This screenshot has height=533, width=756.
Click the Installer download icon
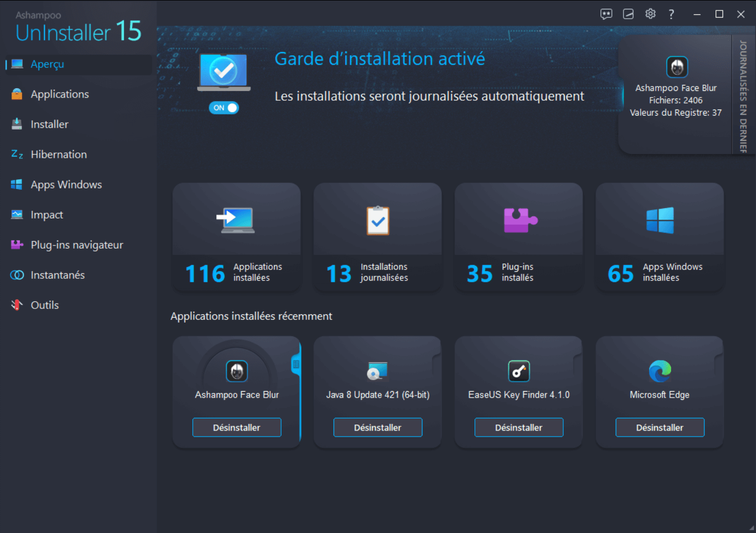17,124
